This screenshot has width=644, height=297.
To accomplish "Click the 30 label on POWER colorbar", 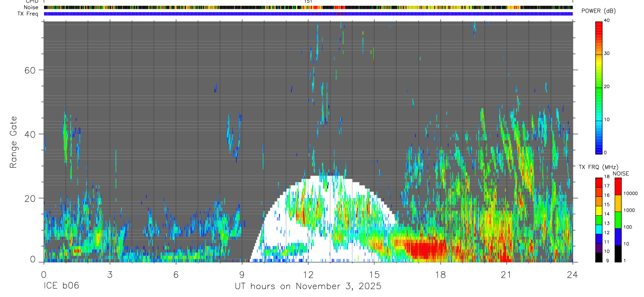I will (x=608, y=54).
